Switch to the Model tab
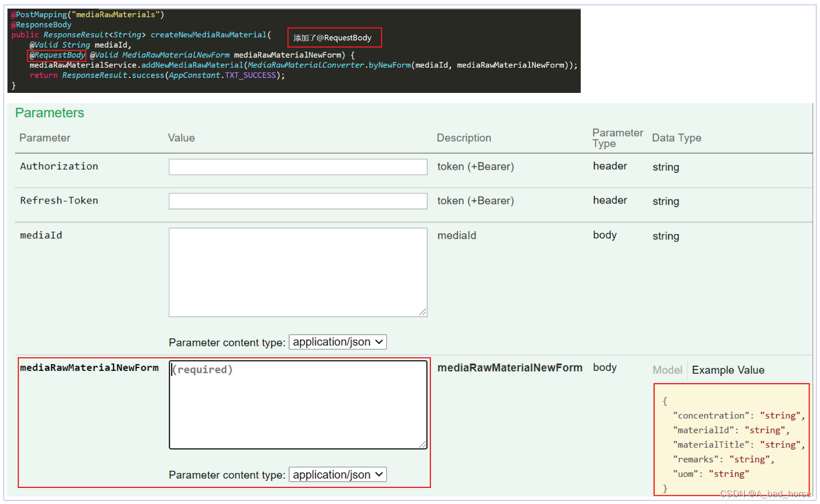The image size is (820, 504). pos(667,370)
